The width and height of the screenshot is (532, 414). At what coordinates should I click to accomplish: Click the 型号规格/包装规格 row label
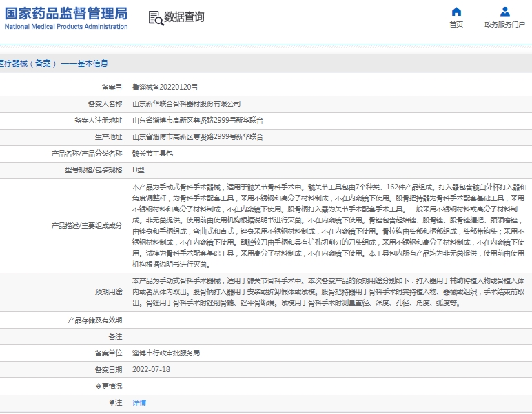point(94,170)
